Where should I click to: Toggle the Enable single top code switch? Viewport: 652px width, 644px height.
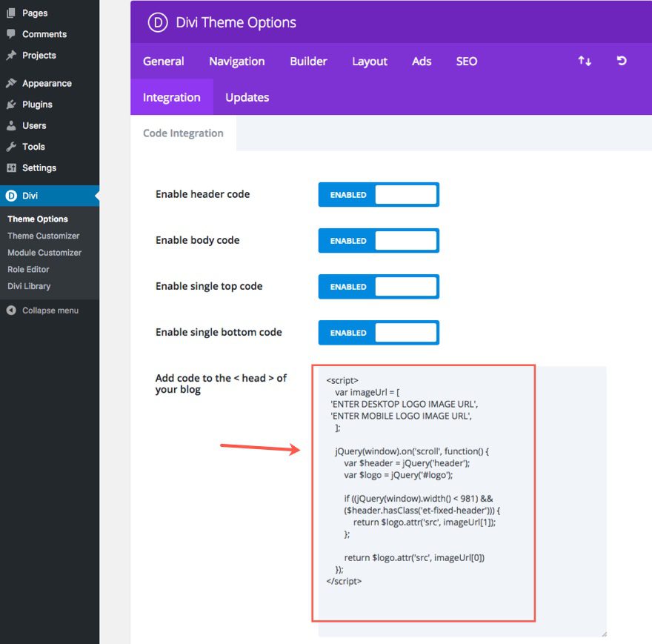pos(379,287)
